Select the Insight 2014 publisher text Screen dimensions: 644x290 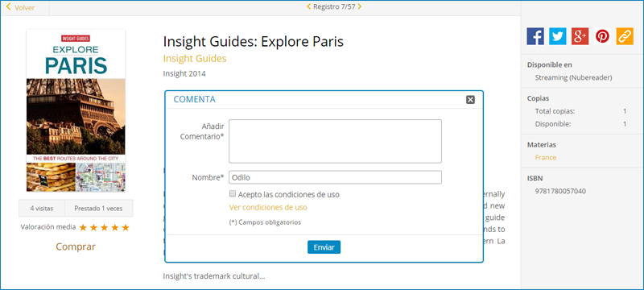point(184,74)
